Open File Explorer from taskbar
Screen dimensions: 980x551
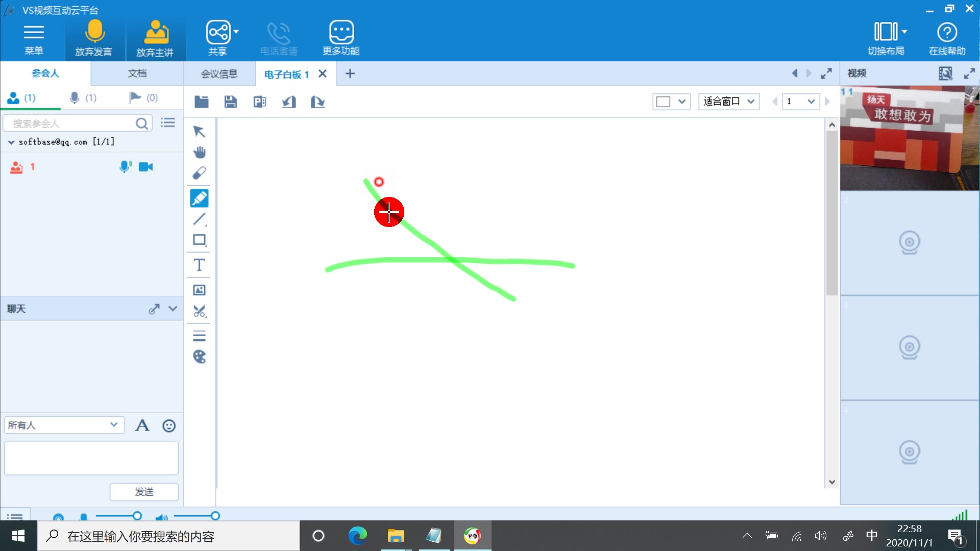[x=396, y=536]
